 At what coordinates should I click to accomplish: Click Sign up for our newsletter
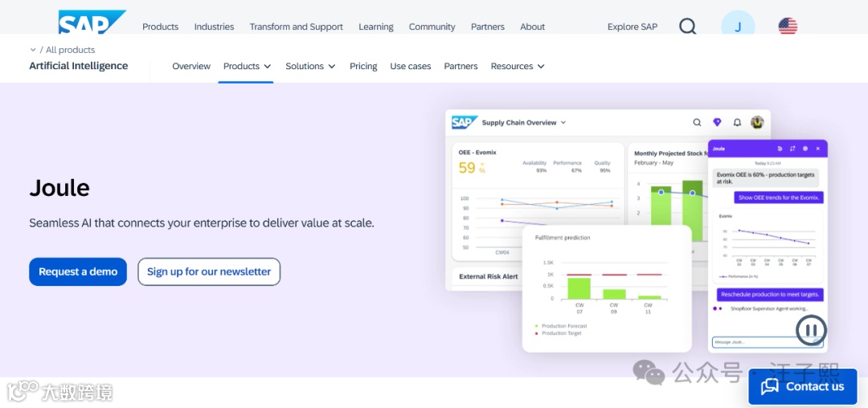pos(209,271)
